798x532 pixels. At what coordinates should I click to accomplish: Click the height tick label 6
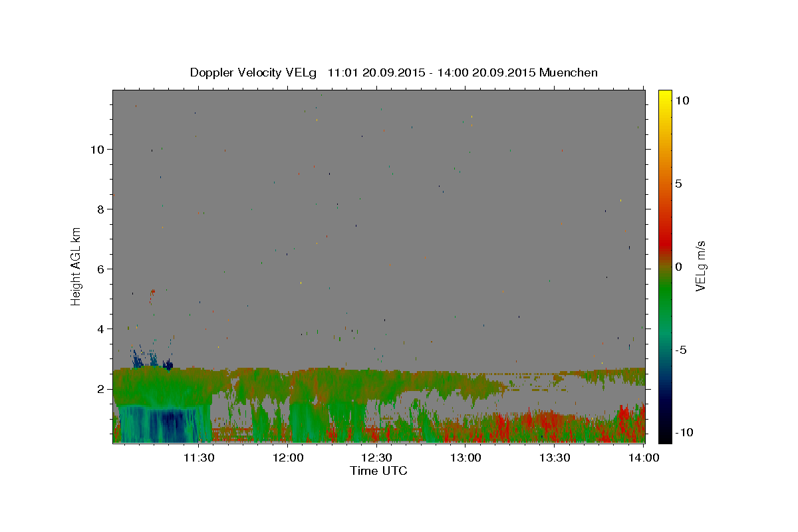[x=101, y=269]
